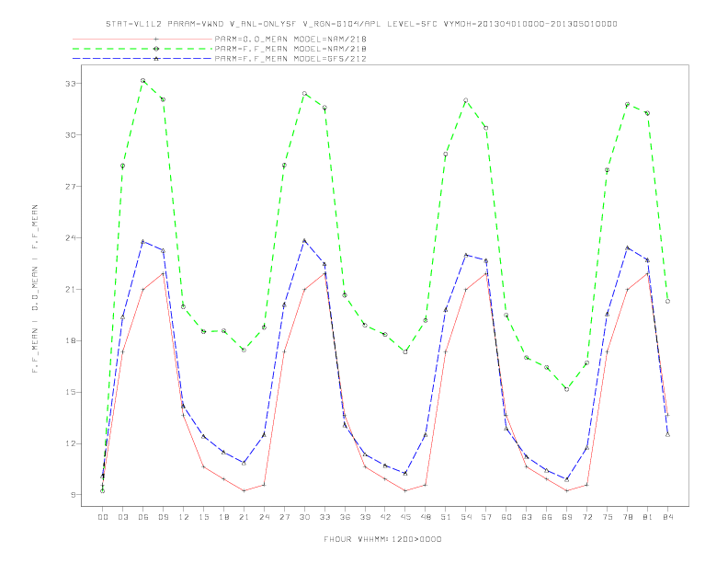Click green circle data point at hour 84
Screen dimensions: 728x563
pos(667,302)
